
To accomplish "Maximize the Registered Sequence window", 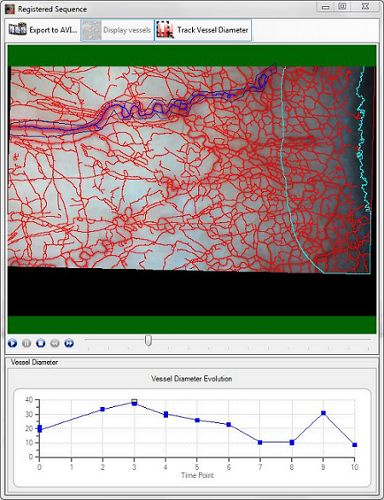I will (342, 6).
